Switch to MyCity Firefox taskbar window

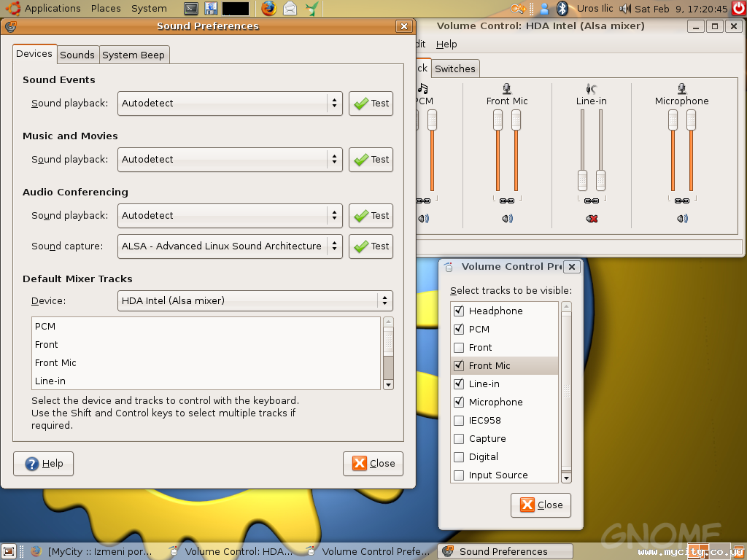93,551
